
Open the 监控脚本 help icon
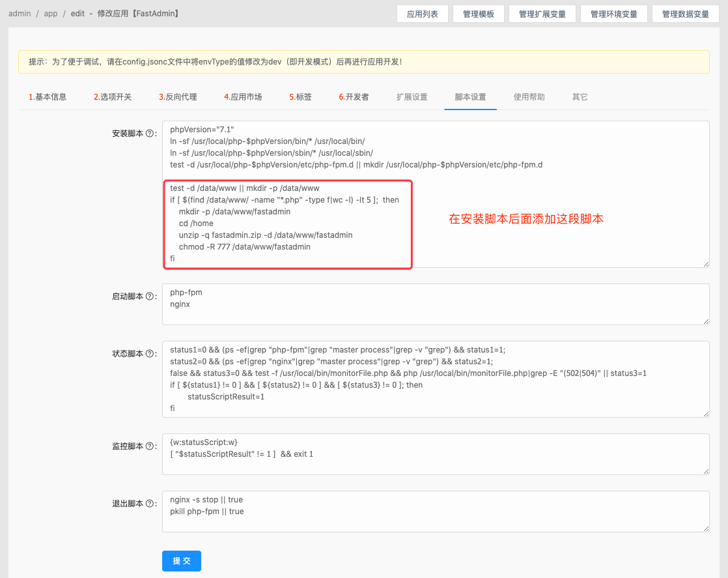150,446
